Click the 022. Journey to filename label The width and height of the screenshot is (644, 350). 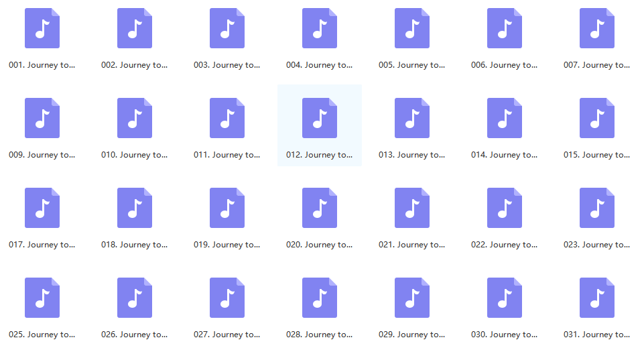tap(504, 245)
